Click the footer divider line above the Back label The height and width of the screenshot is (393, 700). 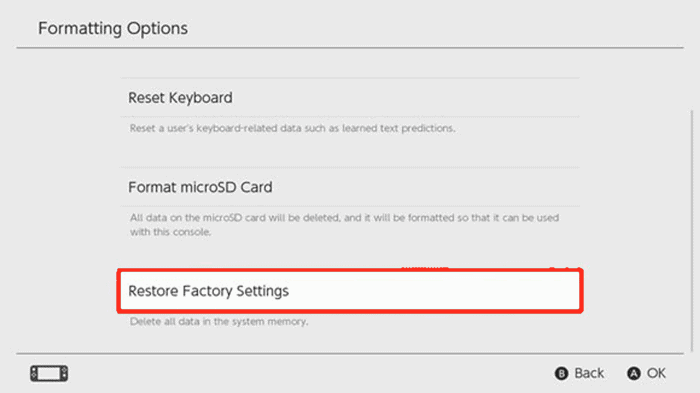click(x=350, y=354)
